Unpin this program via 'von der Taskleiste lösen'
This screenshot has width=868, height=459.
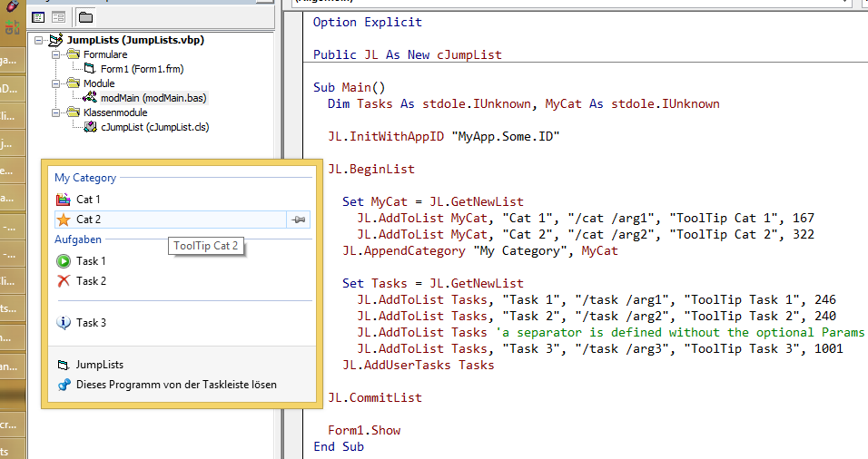pyautogui.click(x=175, y=385)
